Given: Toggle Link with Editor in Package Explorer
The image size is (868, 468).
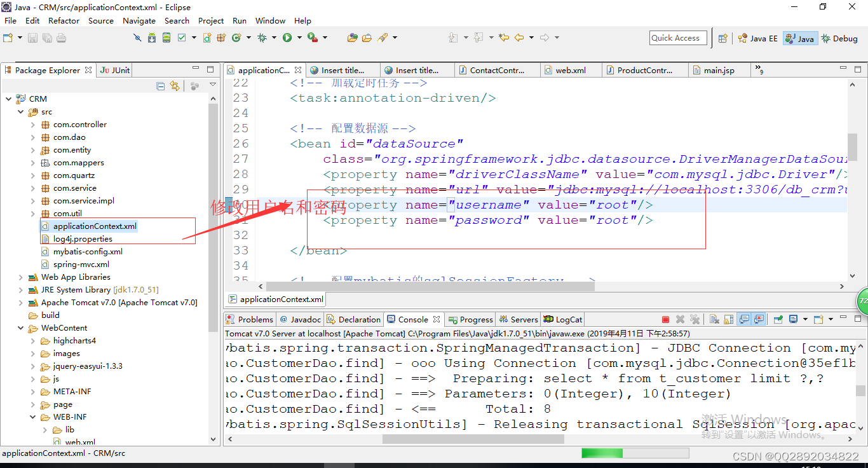Looking at the screenshot, I should point(175,86).
